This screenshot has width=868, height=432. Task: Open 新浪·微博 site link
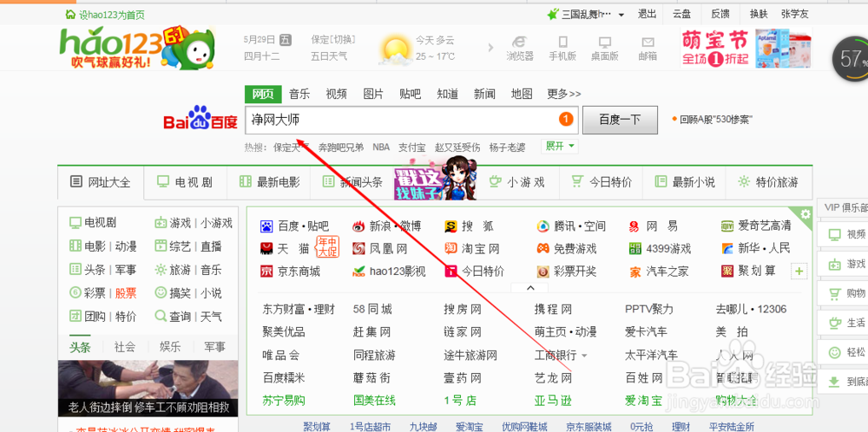387,226
